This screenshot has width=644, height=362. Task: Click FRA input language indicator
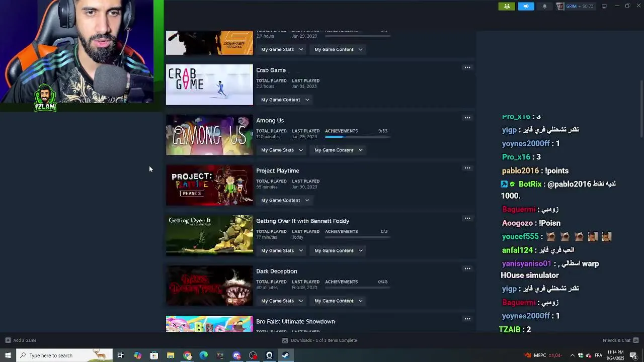pyautogui.click(x=598, y=355)
